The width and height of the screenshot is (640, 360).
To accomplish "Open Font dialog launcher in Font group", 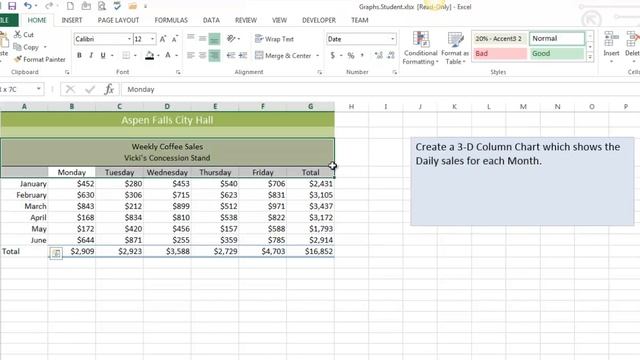I will 178,72.
